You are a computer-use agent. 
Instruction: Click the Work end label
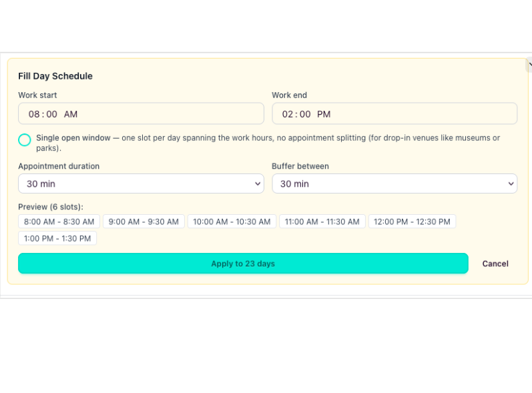290,95
